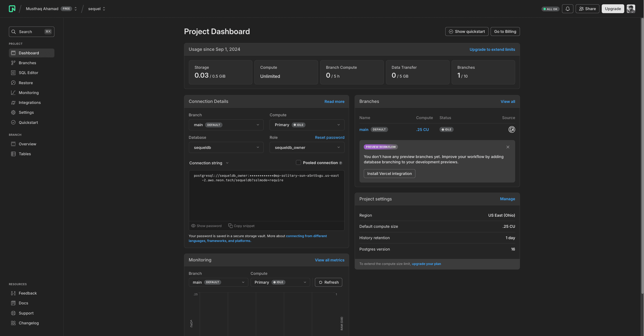Click the Upgrade button in header
644x336 pixels.
(x=613, y=9)
